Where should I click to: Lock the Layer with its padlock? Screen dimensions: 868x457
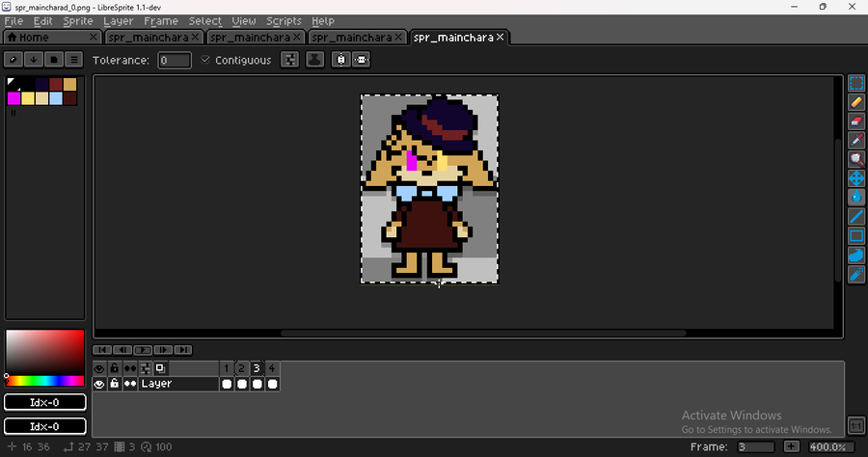coord(114,384)
